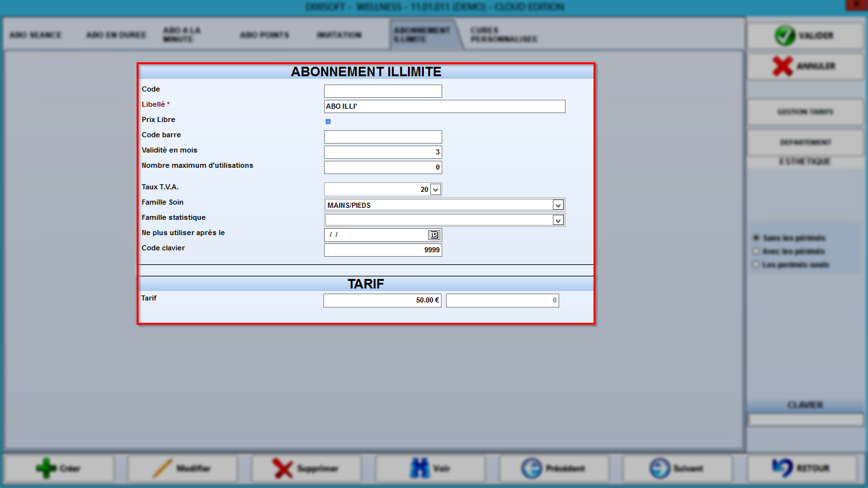This screenshot has width=868, height=488.
Task: Select Sans les périmés radio option
Action: pos(756,238)
